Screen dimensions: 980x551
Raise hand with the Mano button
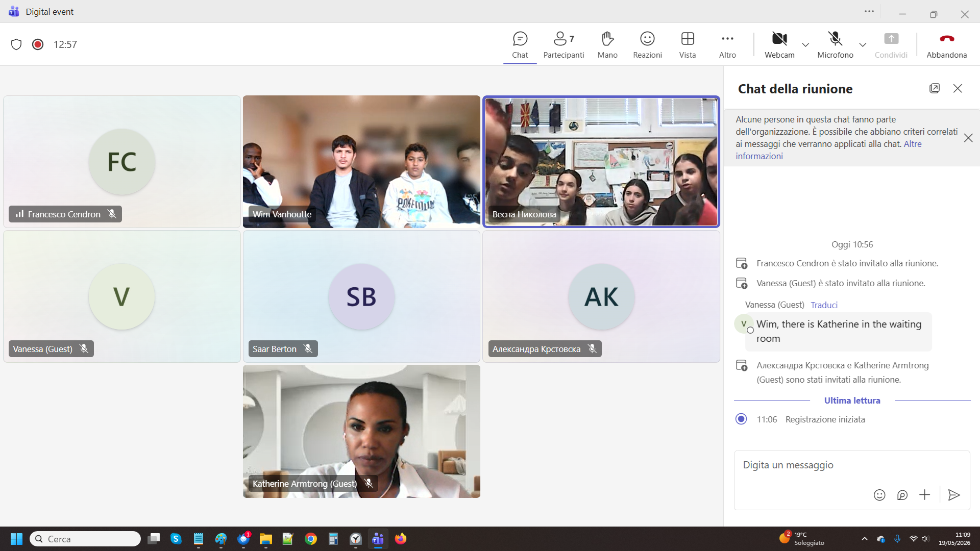(607, 45)
